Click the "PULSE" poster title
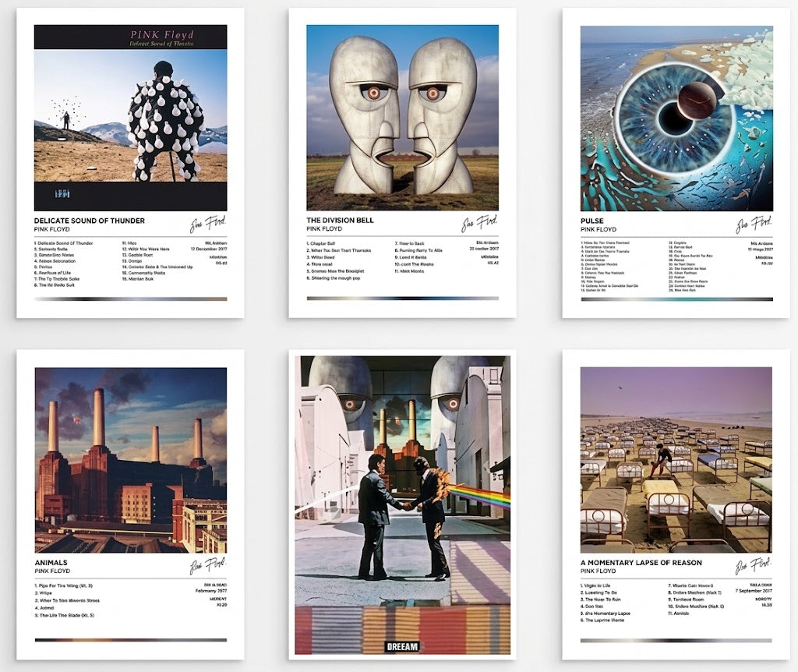 pyautogui.click(x=592, y=221)
